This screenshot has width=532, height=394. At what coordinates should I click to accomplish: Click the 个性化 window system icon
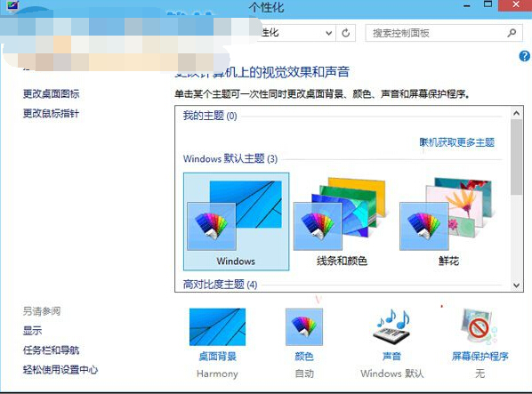[x=12, y=5]
